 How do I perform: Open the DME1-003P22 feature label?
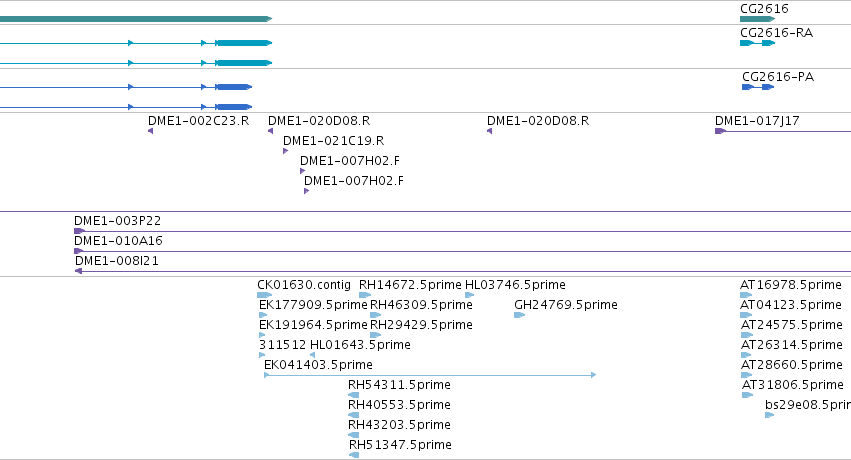click(x=117, y=221)
